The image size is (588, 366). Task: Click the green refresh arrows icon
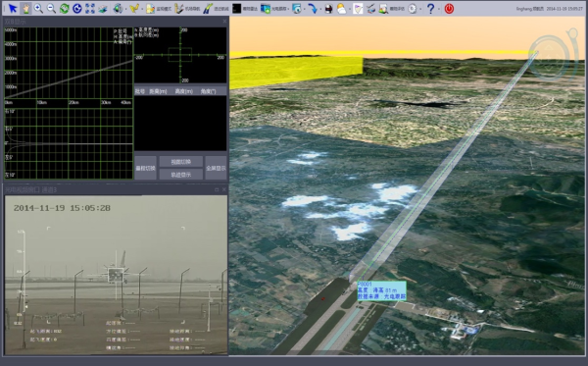64,8
